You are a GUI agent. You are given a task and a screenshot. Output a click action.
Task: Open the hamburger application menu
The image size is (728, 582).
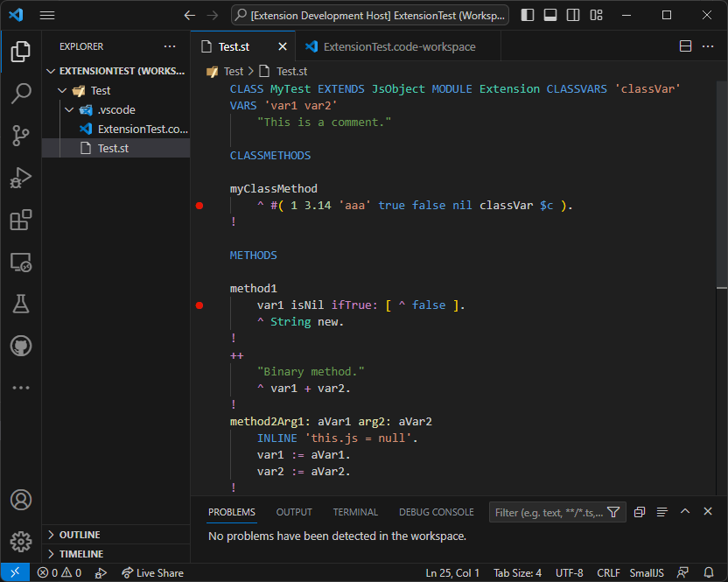47,16
